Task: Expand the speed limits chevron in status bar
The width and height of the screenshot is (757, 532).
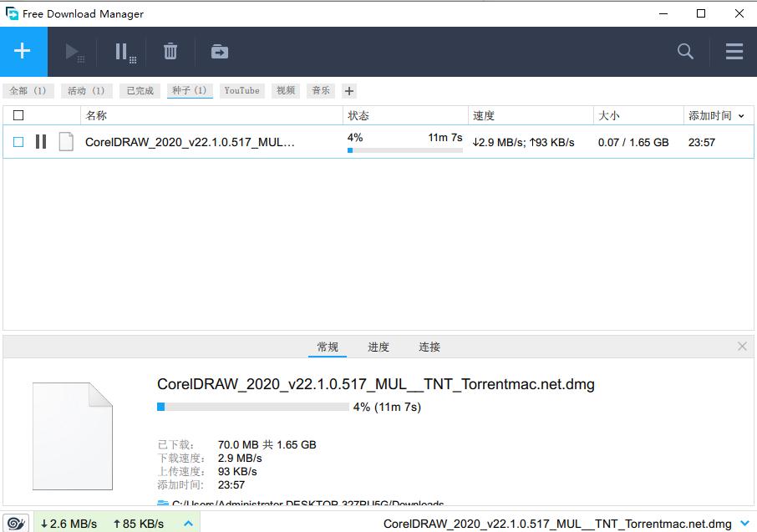Action: pos(189,524)
